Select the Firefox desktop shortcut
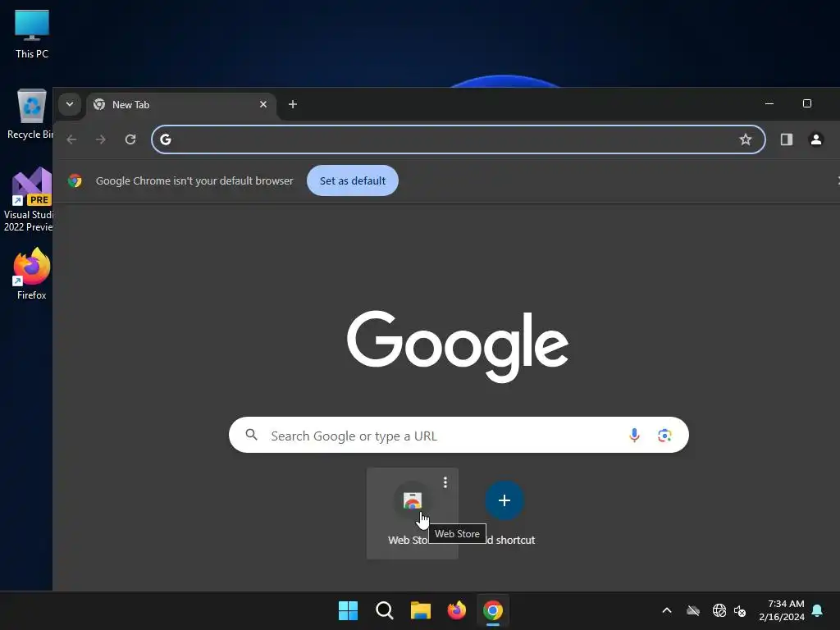The image size is (840, 630). tap(32, 274)
